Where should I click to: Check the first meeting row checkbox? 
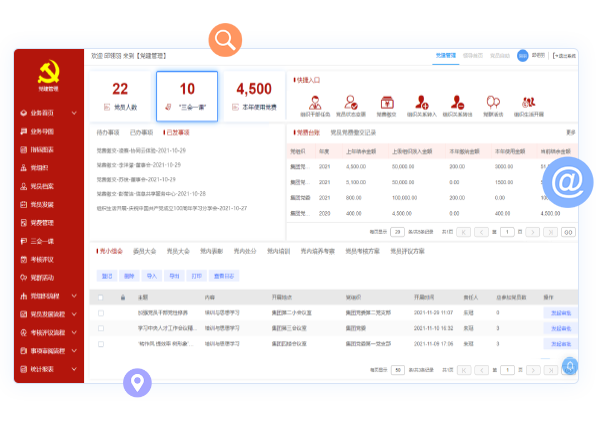point(101,313)
